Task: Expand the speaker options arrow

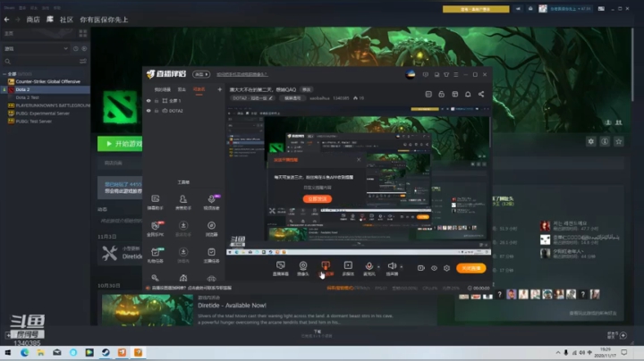Action: point(402,266)
